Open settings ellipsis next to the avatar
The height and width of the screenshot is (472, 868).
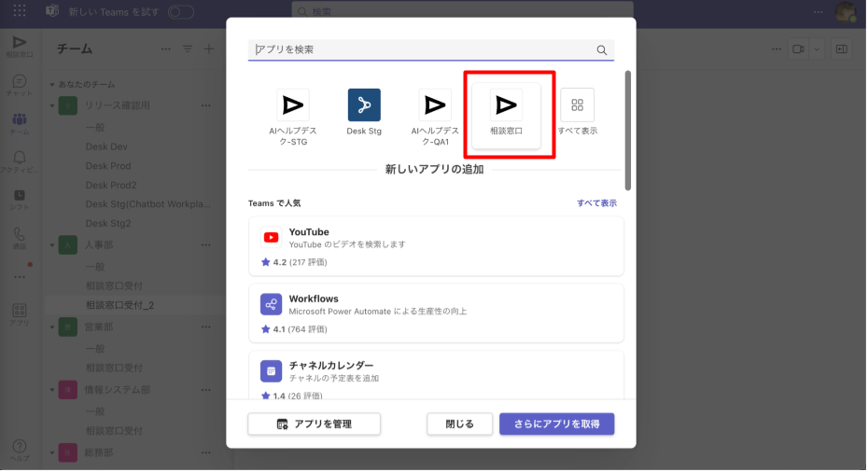click(x=819, y=11)
